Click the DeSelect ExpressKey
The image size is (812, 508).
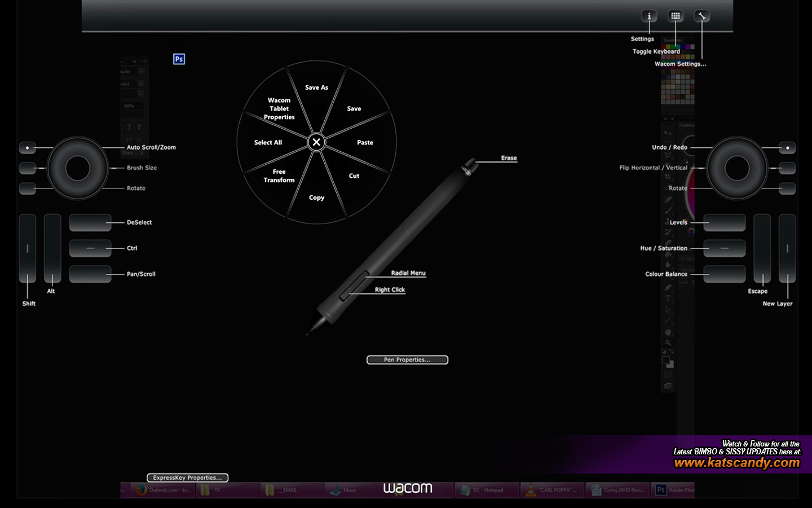90,222
